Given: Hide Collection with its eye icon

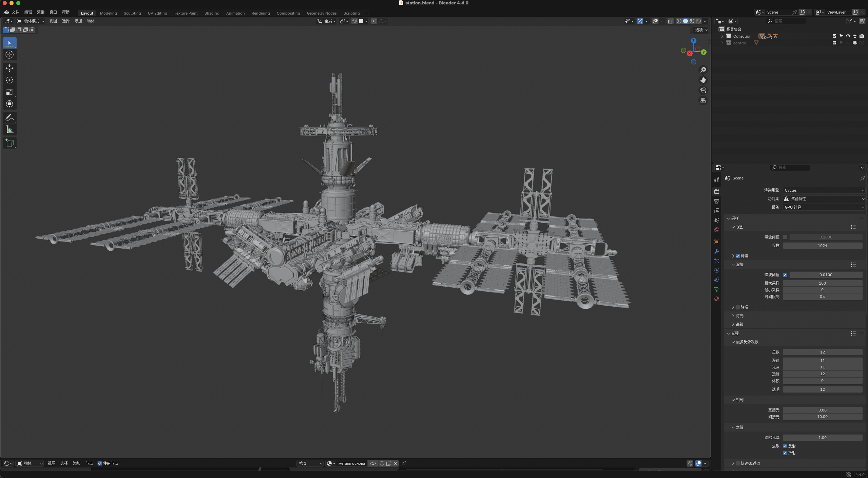Looking at the screenshot, I should tap(848, 36).
